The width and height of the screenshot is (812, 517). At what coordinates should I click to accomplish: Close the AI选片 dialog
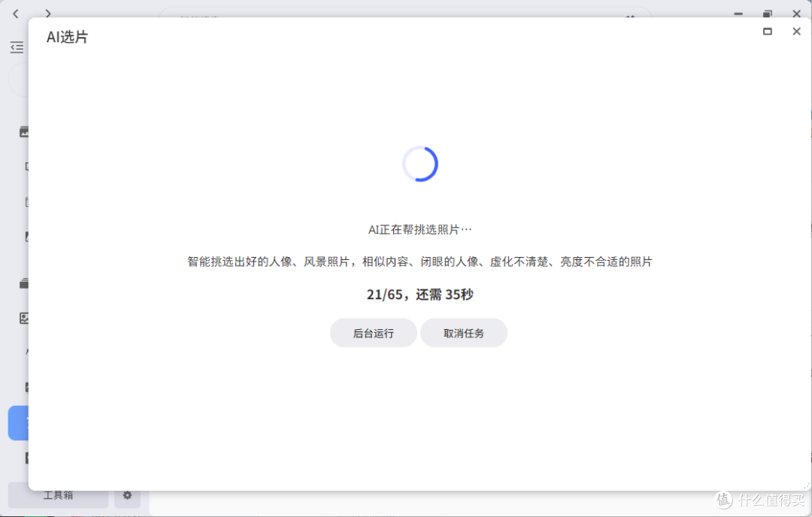[796, 32]
